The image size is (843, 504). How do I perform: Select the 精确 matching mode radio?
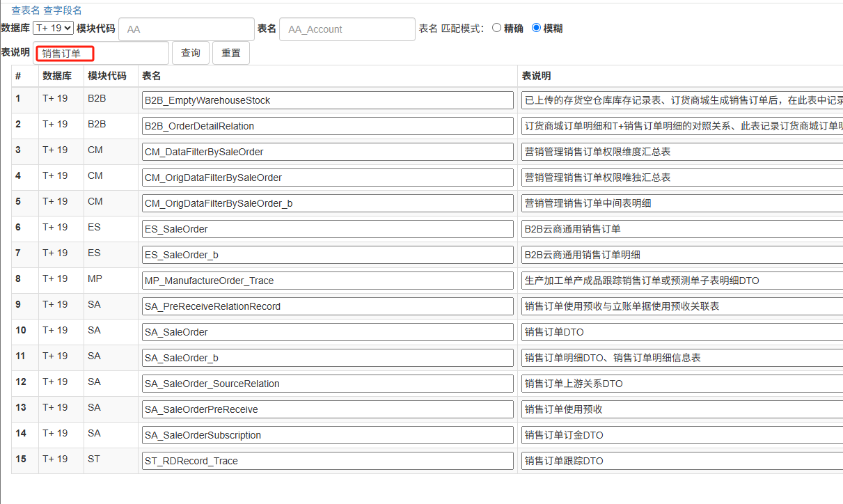496,28
